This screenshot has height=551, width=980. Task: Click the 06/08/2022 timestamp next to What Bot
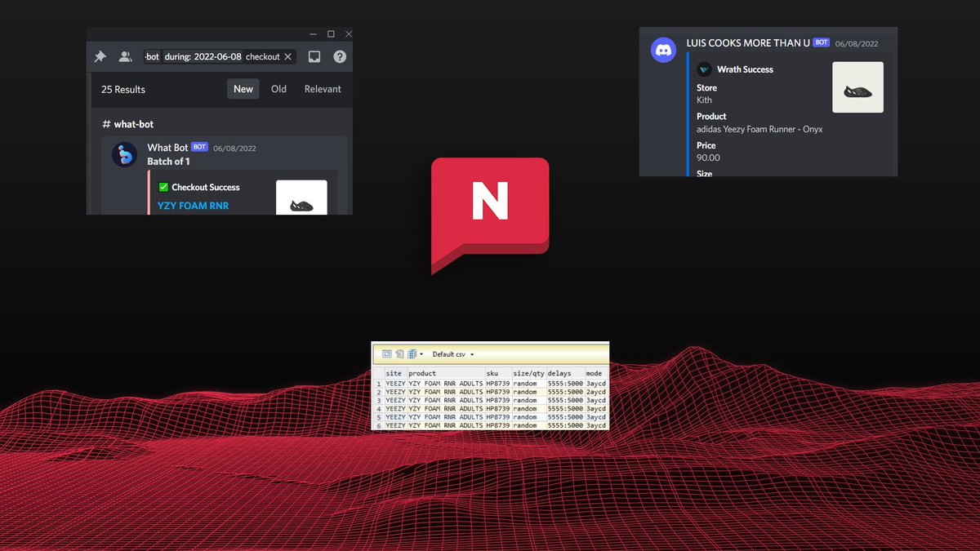tap(234, 149)
